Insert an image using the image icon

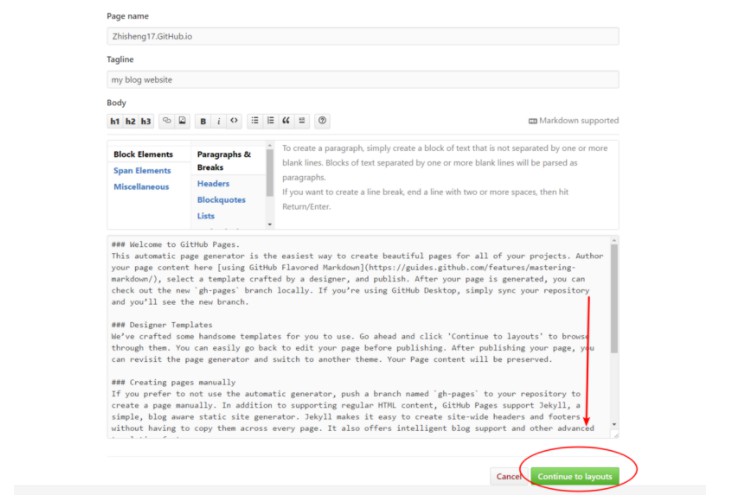182,121
